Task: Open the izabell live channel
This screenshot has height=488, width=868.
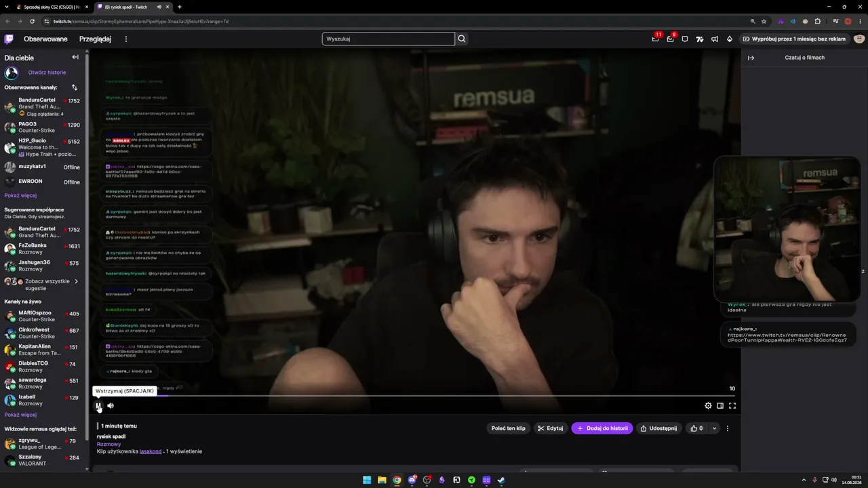Action: pos(42,400)
